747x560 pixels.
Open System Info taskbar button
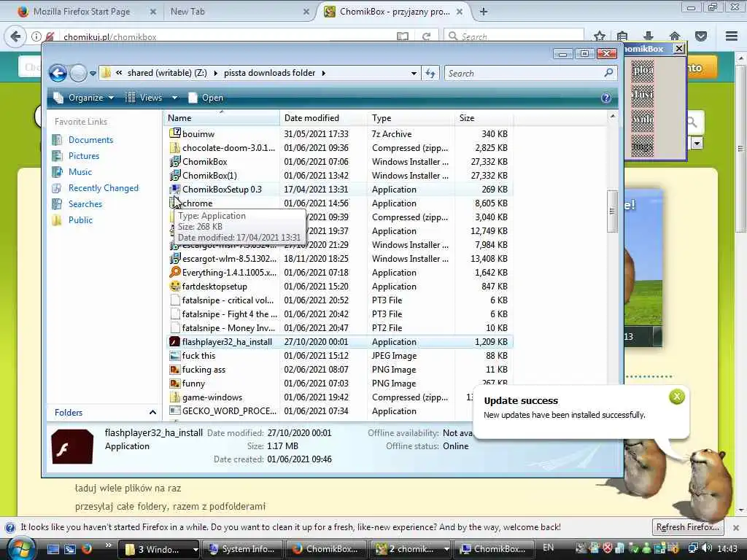[242, 549]
